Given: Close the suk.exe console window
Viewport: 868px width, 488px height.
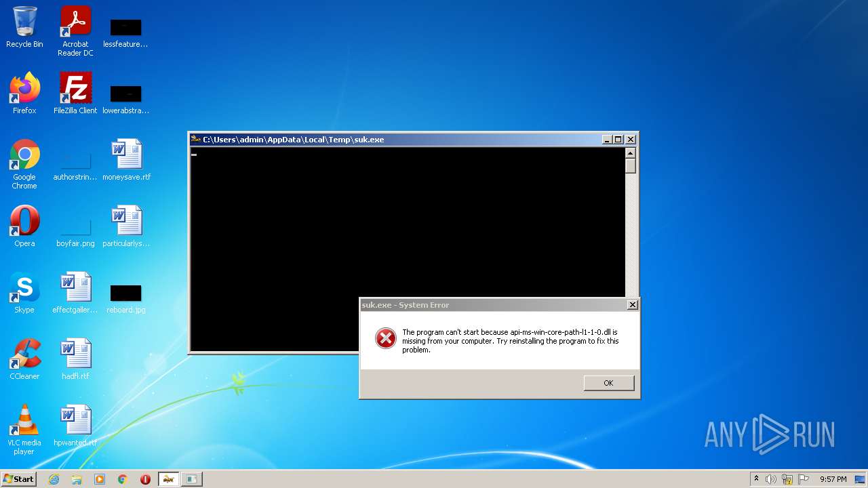Looking at the screenshot, I should click(631, 140).
